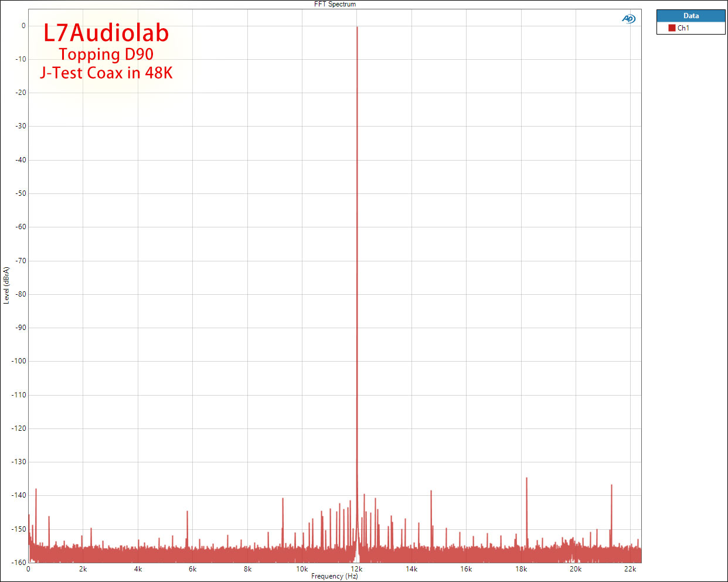Click the -140 tick label on level axis
728x582 pixels.
(19, 495)
